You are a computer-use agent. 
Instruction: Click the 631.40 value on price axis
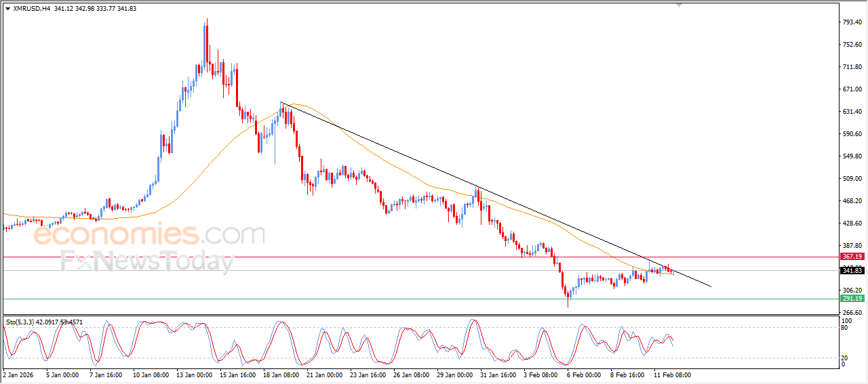[852, 112]
